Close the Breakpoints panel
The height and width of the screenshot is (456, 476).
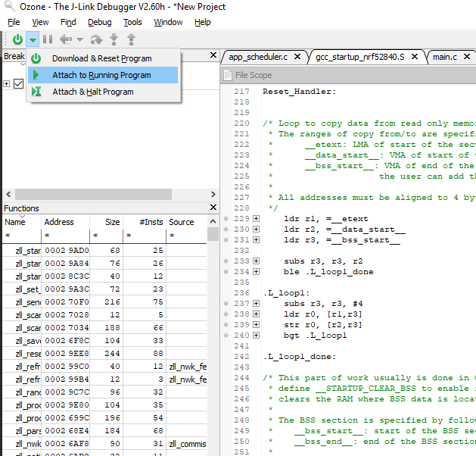[x=213, y=55]
